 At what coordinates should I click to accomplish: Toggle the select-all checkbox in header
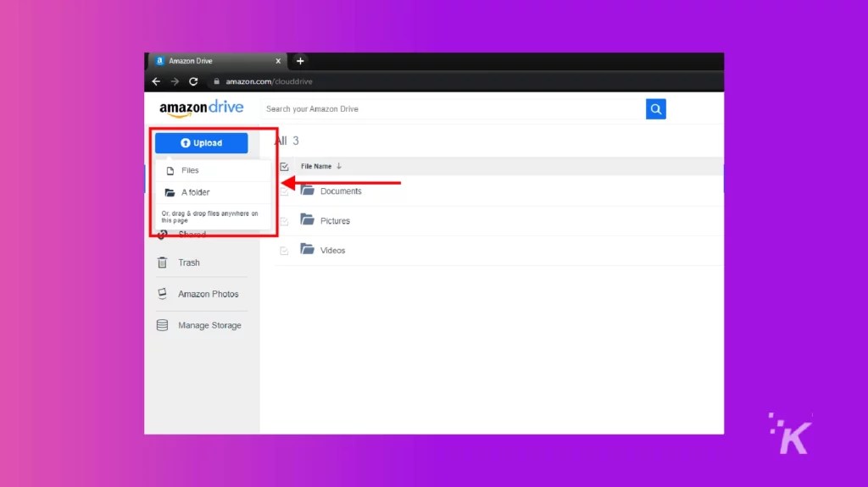[284, 167]
